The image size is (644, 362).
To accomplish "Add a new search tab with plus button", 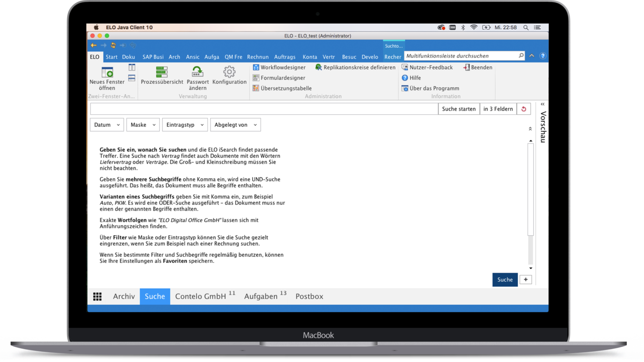I will (x=525, y=280).
